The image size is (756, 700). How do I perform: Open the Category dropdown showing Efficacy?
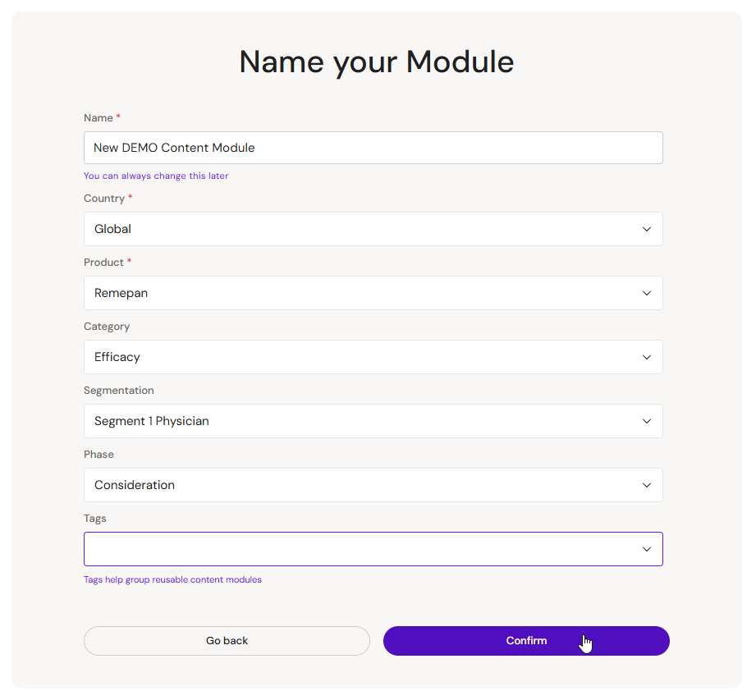(x=373, y=357)
